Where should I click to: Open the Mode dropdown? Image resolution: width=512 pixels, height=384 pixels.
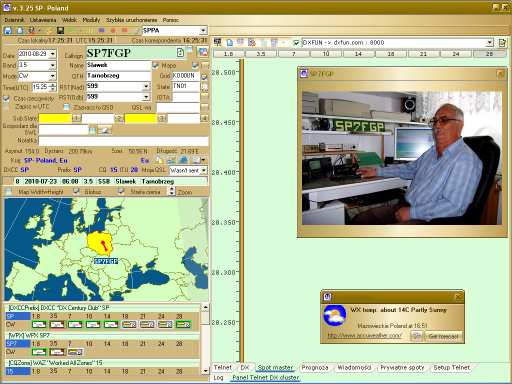(53, 76)
